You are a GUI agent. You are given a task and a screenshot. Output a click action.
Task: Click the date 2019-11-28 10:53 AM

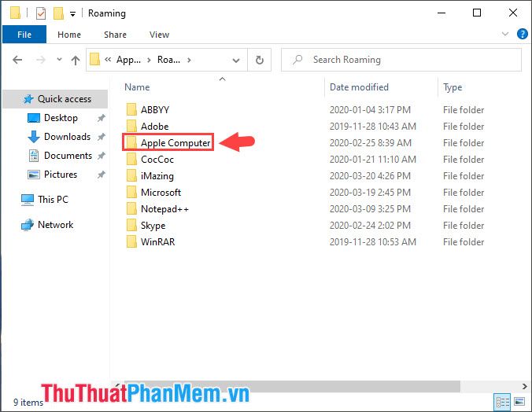click(372, 241)
